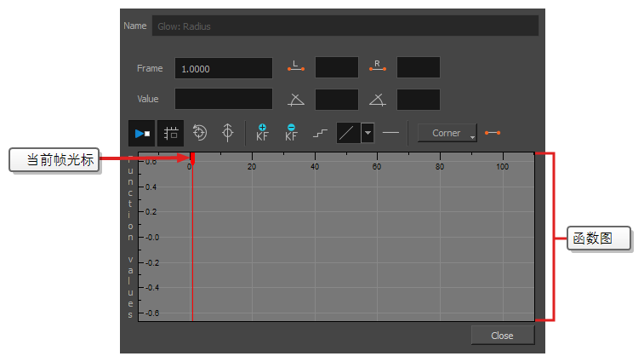Click the right handle length R icon
Viewport: 644px width, 362px height.
(x=378, y=67)
